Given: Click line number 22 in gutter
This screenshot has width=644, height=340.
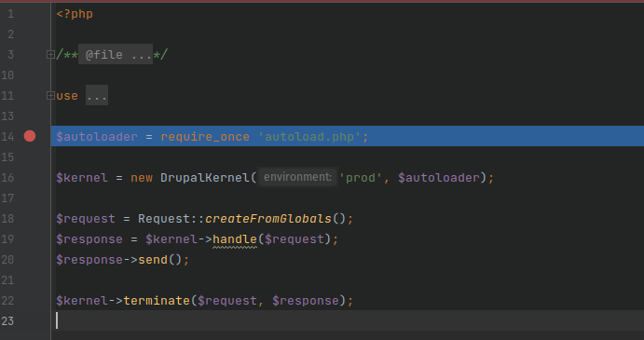Looking at the screenshot, I should pos(7,301).
